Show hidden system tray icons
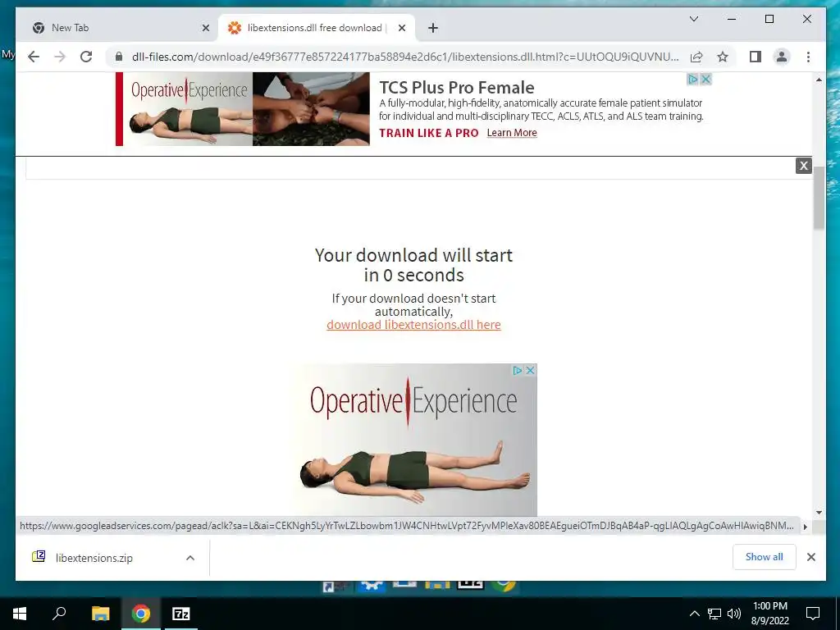This screenshot has width=840, height=630. (694, 614)
